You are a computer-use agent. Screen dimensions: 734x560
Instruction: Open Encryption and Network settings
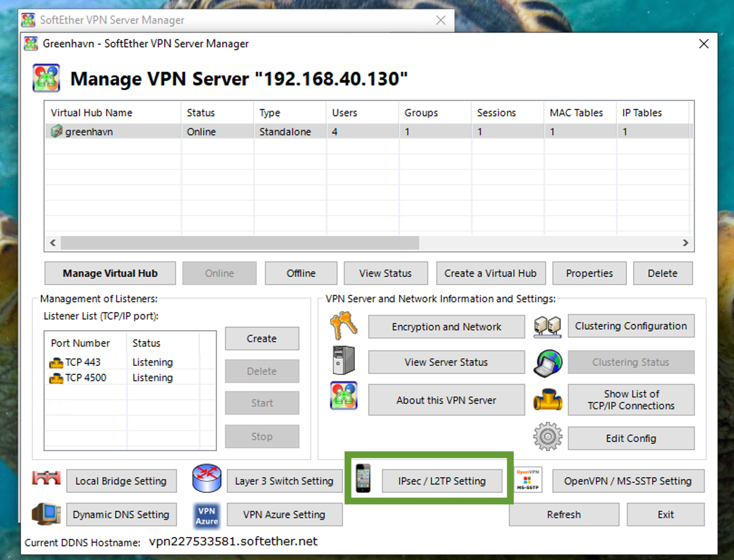pyautogui.click(x=446, y=327)
